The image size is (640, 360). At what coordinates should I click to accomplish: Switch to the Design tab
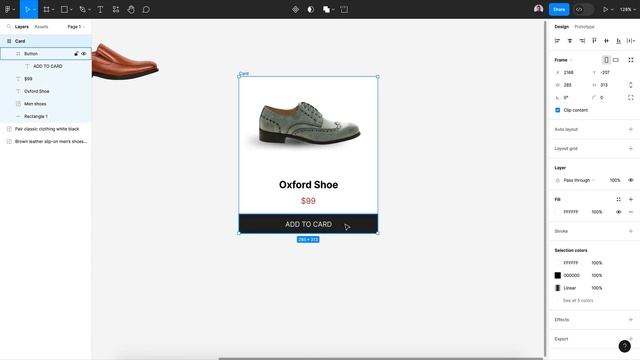point(561,27)
